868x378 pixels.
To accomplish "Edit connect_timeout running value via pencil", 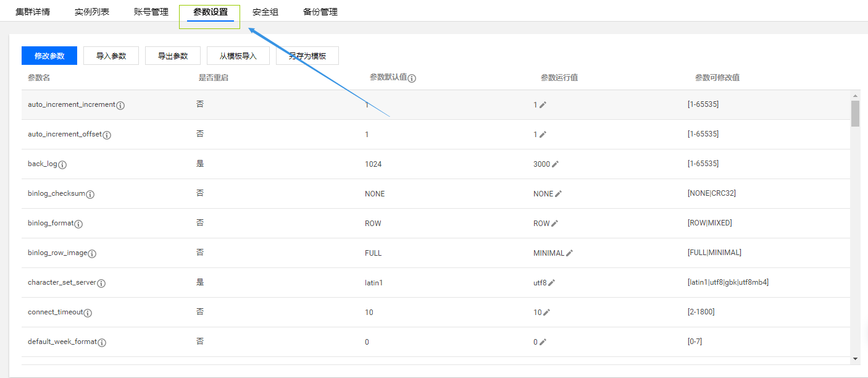I will (x=546, y=313).
